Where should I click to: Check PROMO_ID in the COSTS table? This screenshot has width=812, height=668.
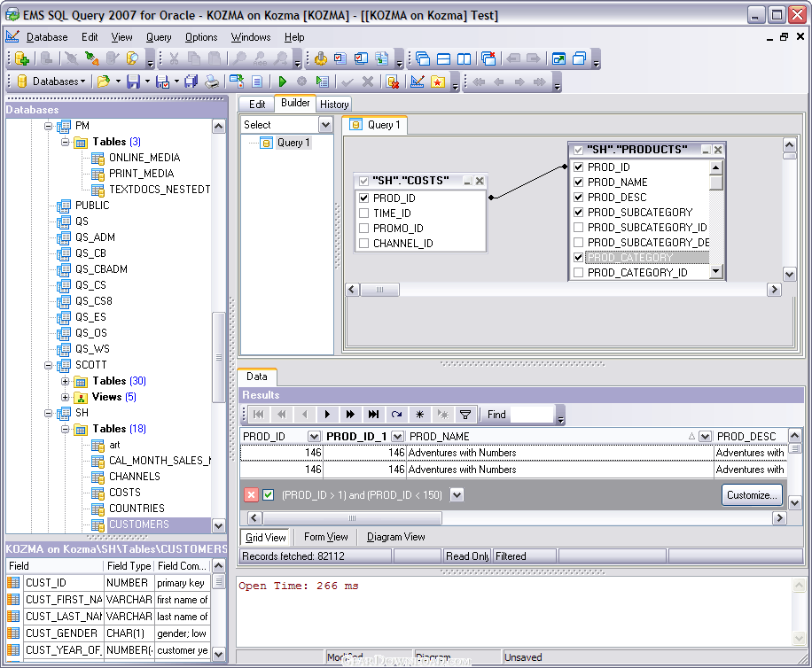tap(364, 229)
